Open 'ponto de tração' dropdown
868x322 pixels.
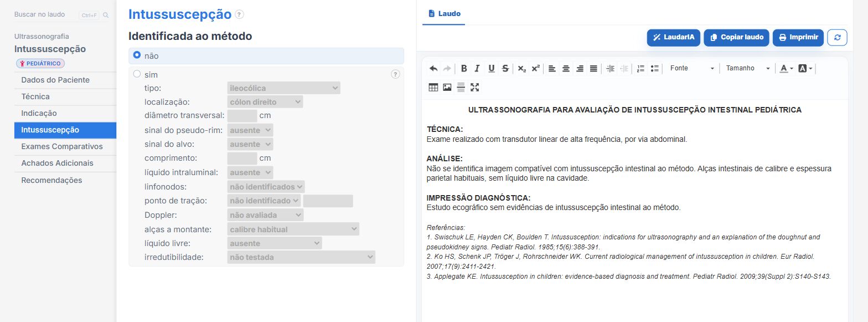(x=264, y=201)
